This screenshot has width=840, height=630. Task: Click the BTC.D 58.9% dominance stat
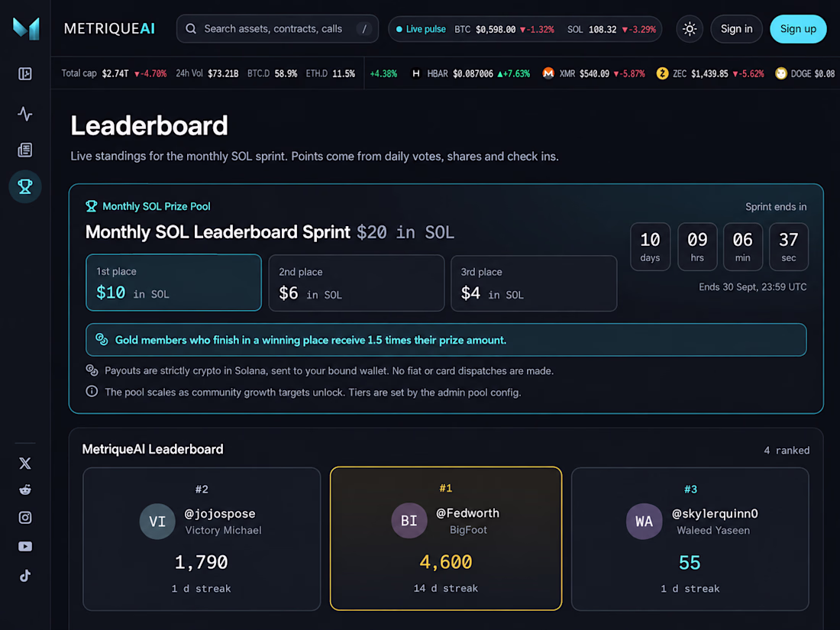pyautogui.click(x=272, y=73)
